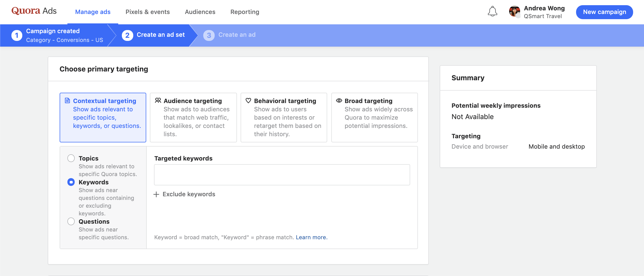
Task: Click the Contextual targeting document icon
Action: (67, 101)
